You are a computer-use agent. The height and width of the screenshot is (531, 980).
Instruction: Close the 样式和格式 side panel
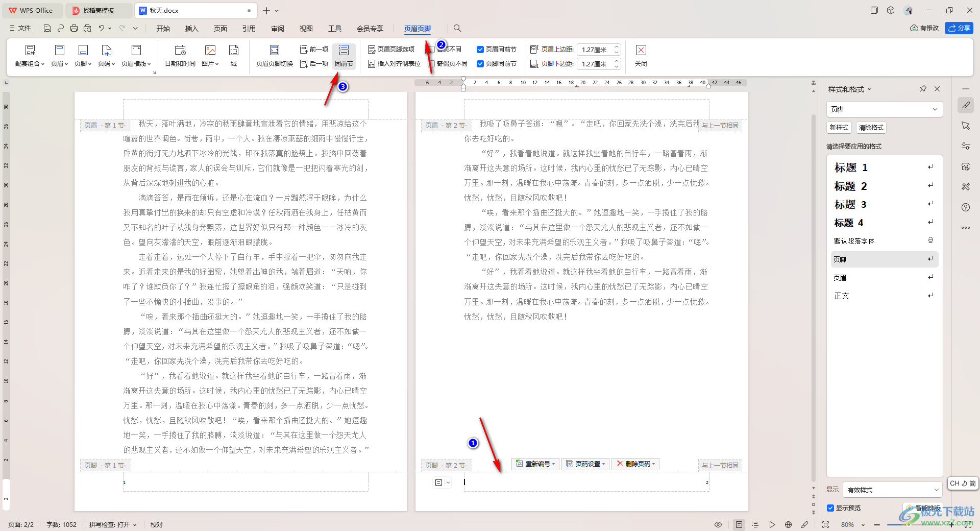coord(937,89)
